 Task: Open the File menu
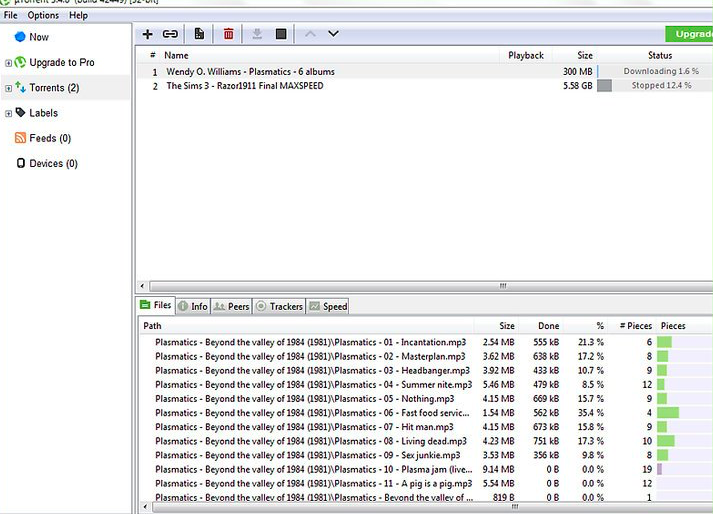tap(10, 15)
